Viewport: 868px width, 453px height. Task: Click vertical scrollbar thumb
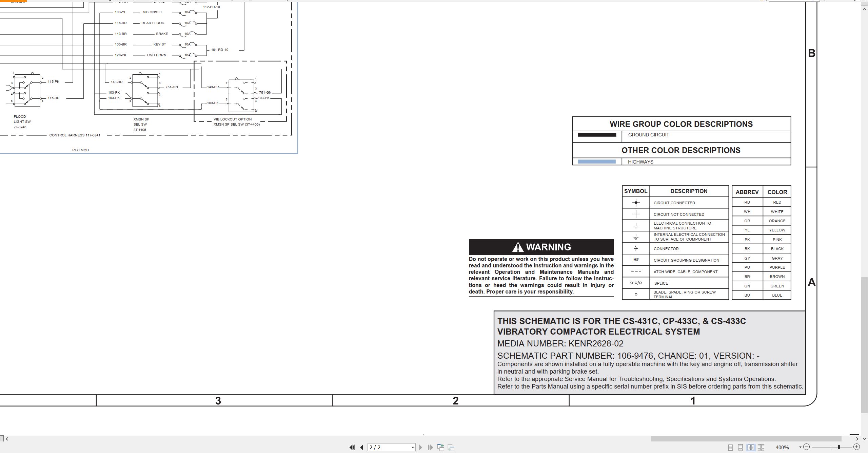tap(864, 345)
